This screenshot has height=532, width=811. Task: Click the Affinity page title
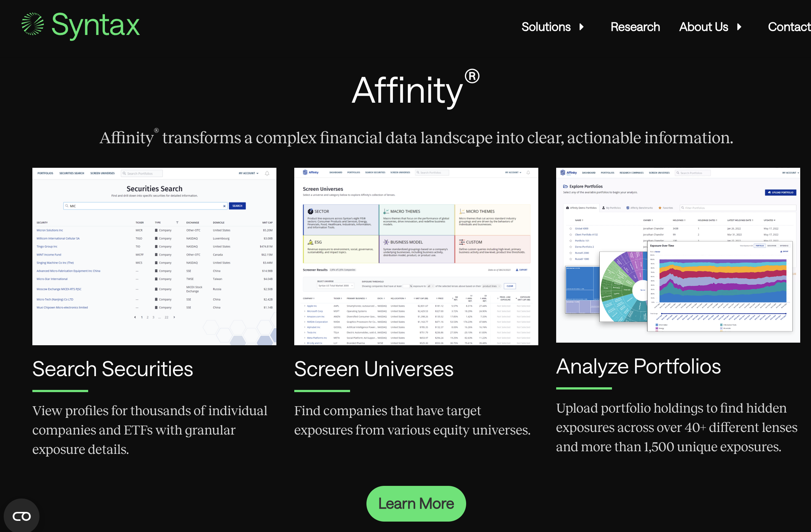coord(416,89)
